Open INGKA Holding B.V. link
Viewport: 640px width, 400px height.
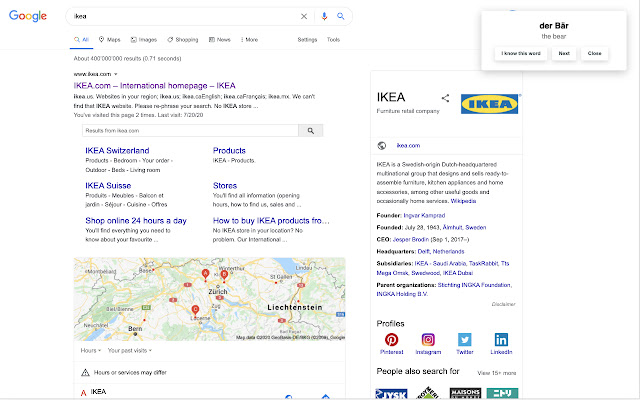(x=402, y=294)
